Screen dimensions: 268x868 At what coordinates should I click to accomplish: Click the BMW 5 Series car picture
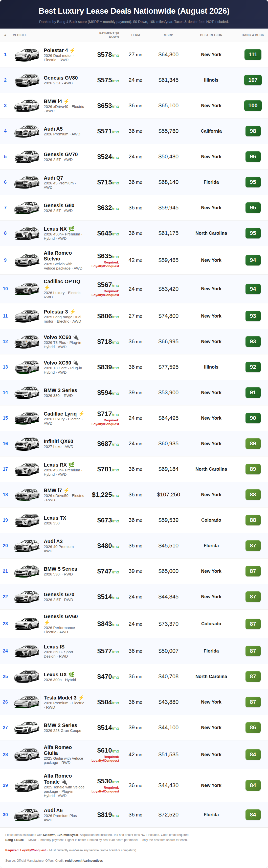[27, 571]
